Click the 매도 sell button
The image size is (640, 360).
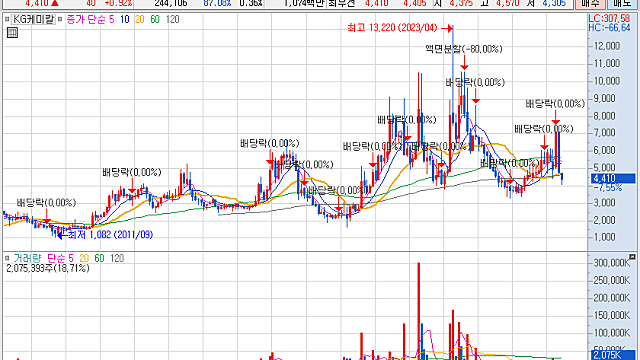click(x=622, y=3)
